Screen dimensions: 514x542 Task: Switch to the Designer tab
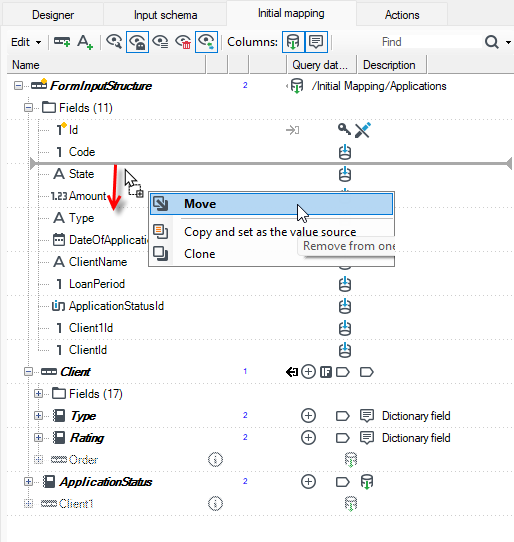point(53,15)
